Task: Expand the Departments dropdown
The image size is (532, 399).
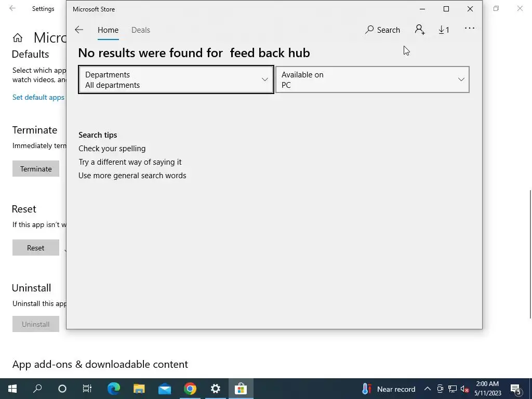Action: click(x=176, y=79)
